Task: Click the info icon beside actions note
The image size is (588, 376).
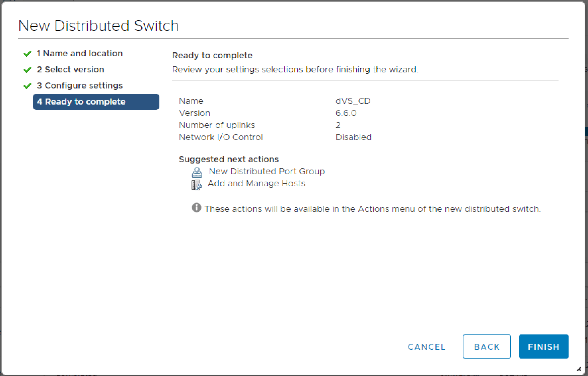Action: tap(197, 208)
